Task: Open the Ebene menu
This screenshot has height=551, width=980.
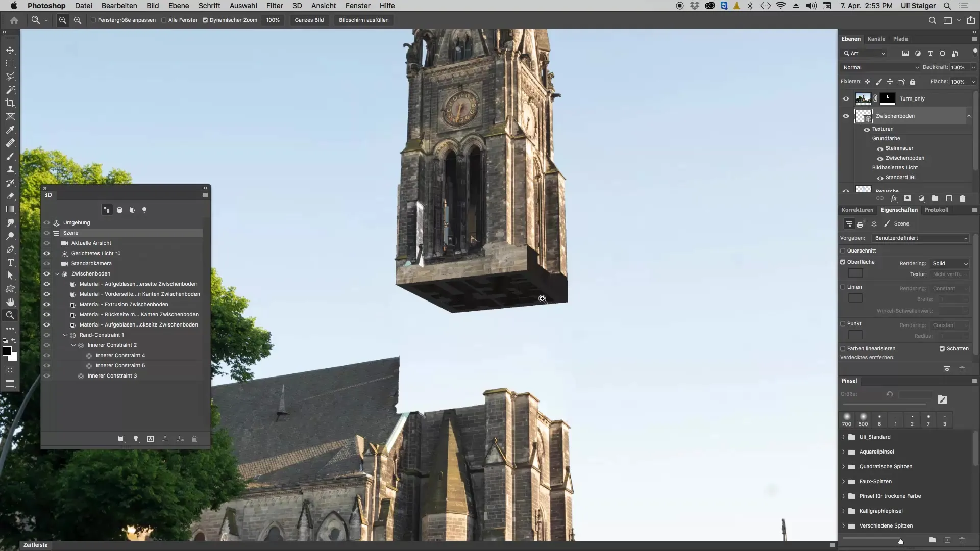Action: point(179,6)
